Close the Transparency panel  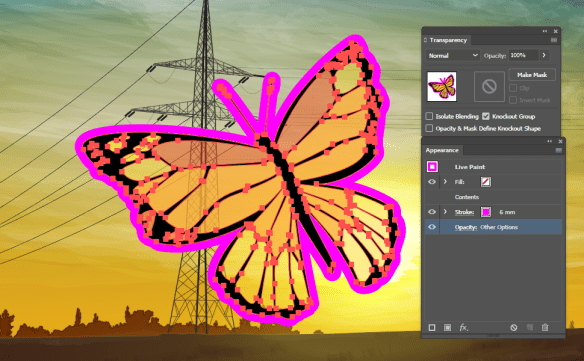[556, 31]
